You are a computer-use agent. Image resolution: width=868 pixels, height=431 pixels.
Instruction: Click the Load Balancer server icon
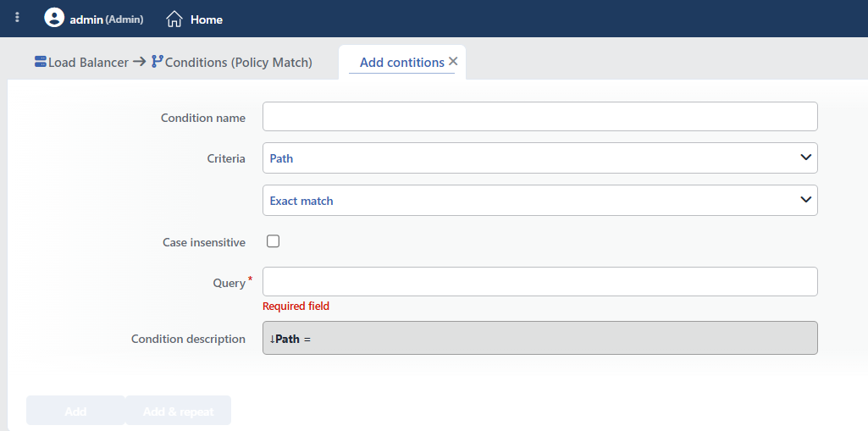(x=41, y=62)
